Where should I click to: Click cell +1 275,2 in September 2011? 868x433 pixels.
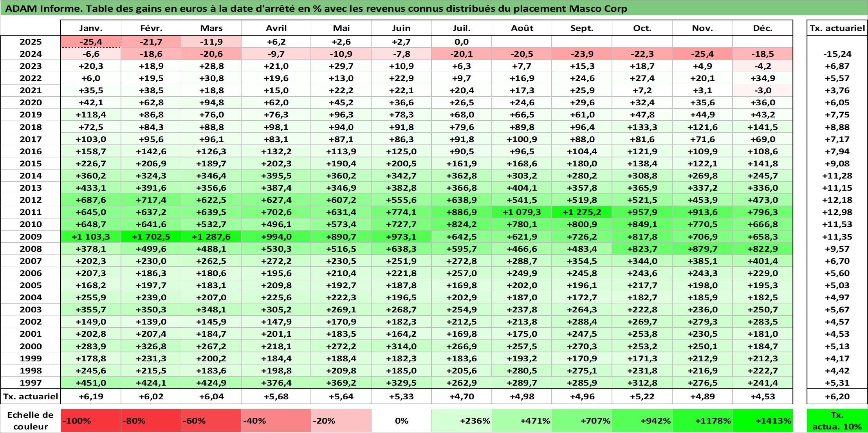pos(582,212)
